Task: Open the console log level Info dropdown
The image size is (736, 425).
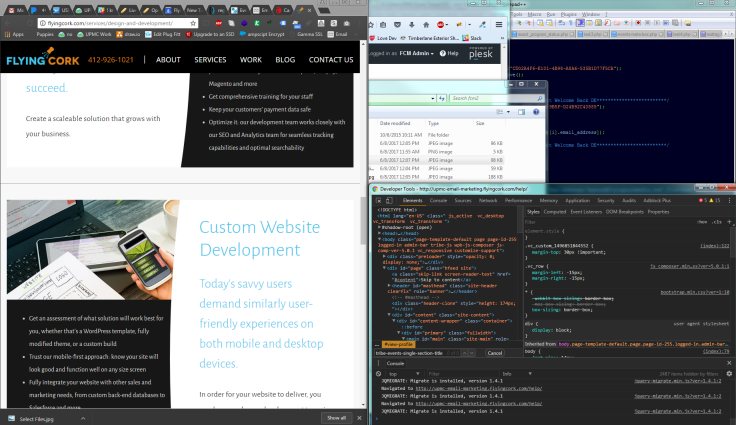Action: (x=516, y=374)
